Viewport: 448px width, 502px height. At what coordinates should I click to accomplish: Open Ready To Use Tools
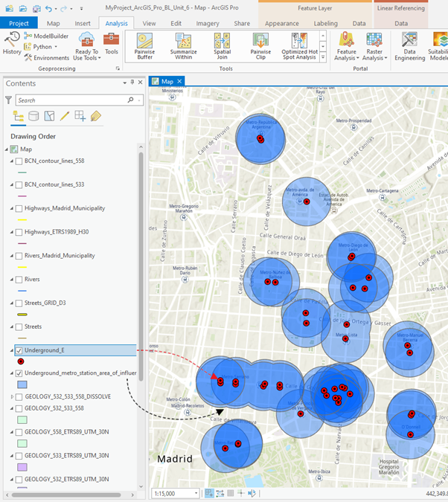[86, 46]
